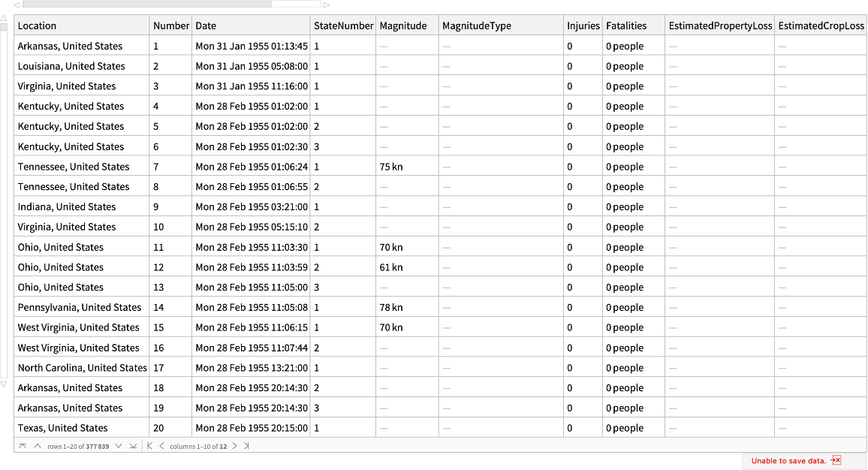Click the horizontal scrollbar left arrow
Viewport: 868px width, 470px height.
click(17, 5)
